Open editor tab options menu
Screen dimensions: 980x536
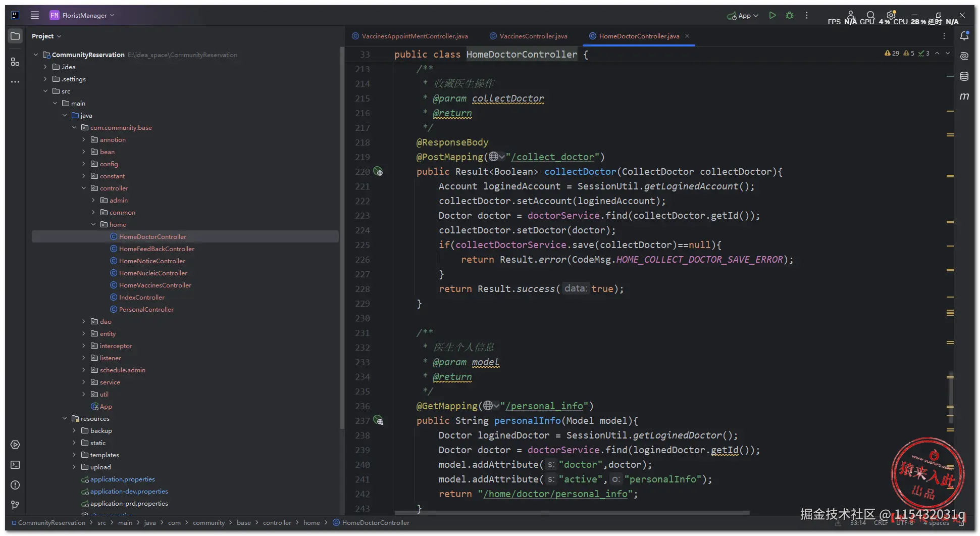(944, 36)
